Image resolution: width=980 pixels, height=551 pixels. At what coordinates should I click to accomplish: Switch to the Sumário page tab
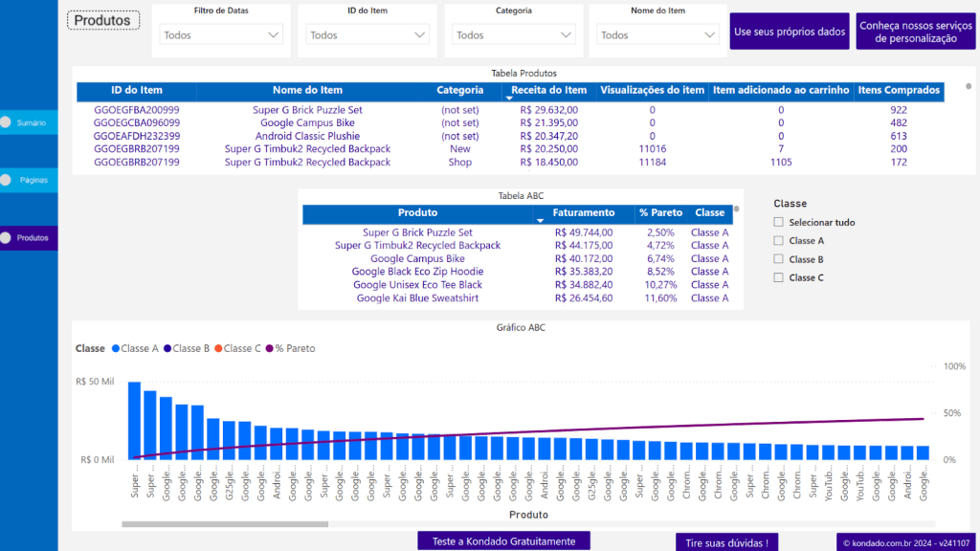[32, 122]
